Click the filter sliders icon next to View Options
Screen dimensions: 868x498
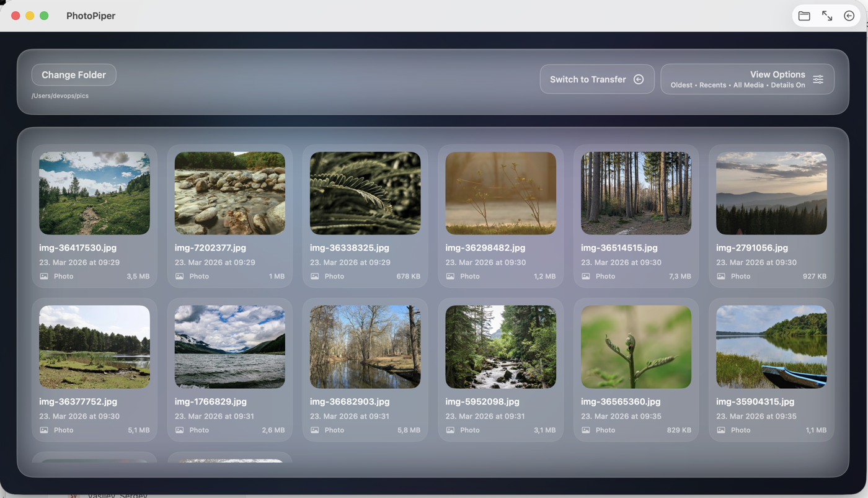point(818,79)
